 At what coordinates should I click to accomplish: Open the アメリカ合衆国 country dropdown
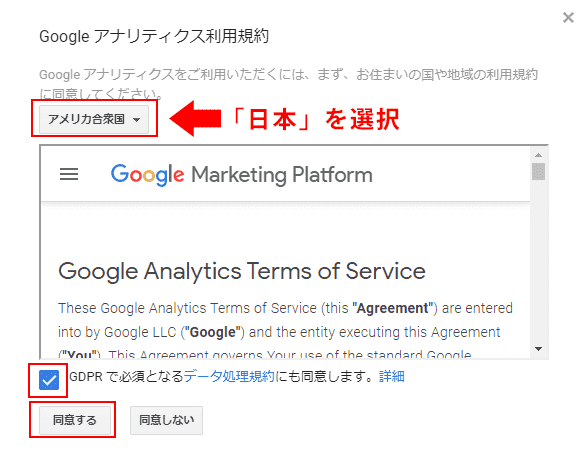(x=94, y=119)
